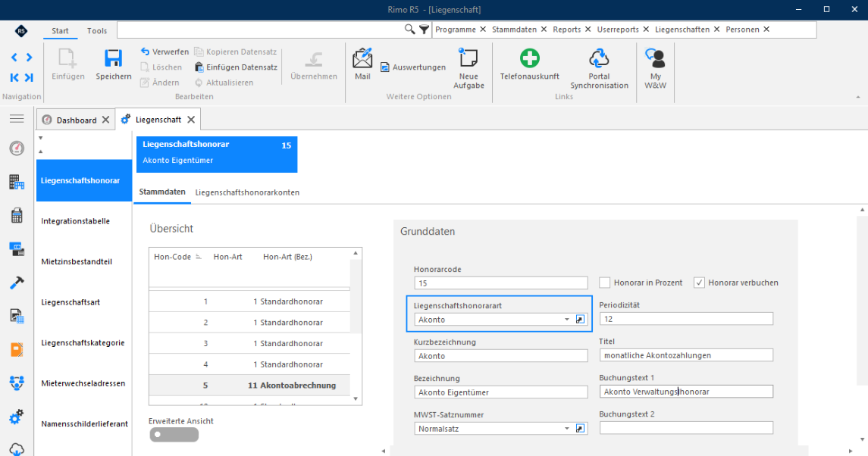Start Portal Synchronisation

[x=599, y=69]
